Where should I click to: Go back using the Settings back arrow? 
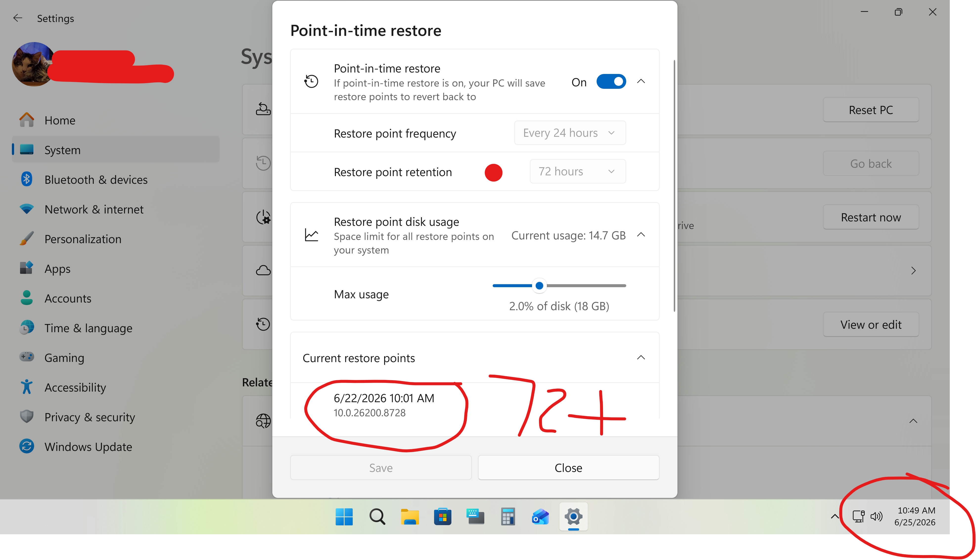18,18
